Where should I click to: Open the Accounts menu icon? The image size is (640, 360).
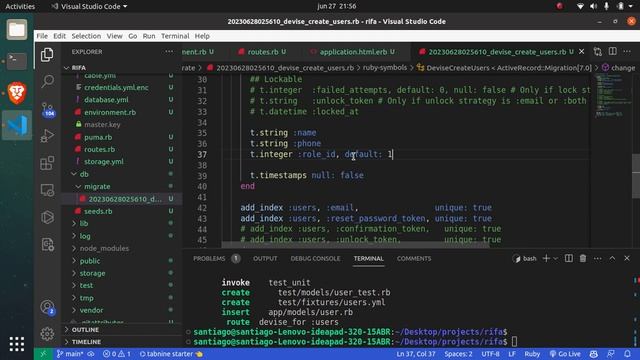(x=47, y=307)
